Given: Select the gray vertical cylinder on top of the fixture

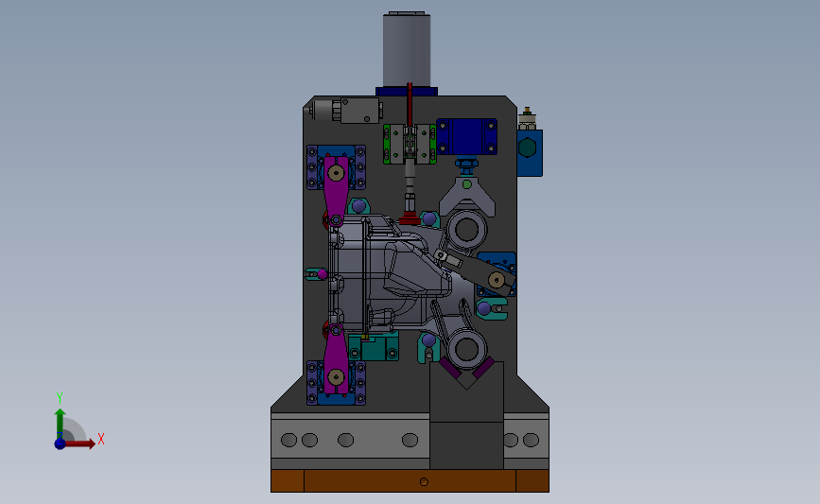Looking at the screenshot, I should pyautogui.click(x=407, y=49).
